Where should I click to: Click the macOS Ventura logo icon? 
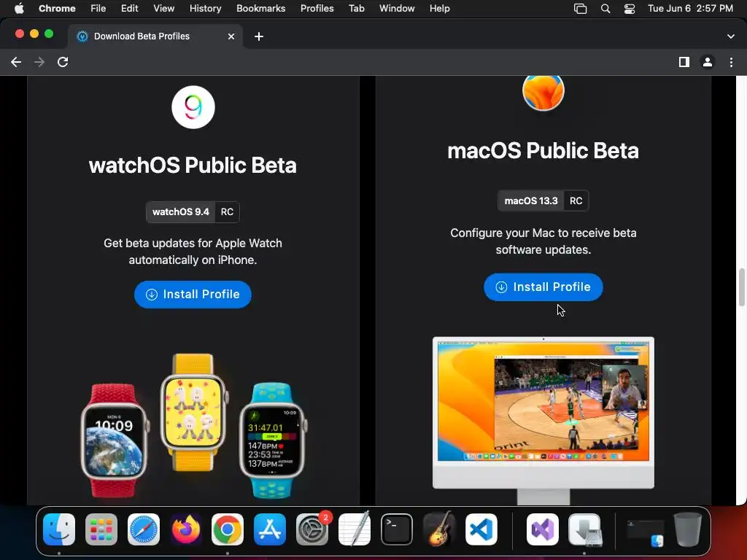(x=543, y=93)
